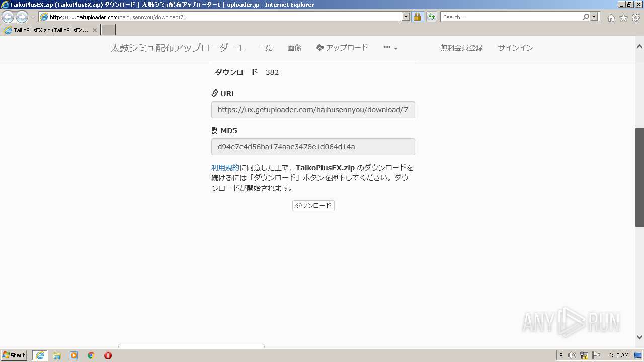Image resolution: width=644 pixels, height=362 pixels.
Task: Click the Internet Explorer taskbar icon
Action: [x=40, y=355]
